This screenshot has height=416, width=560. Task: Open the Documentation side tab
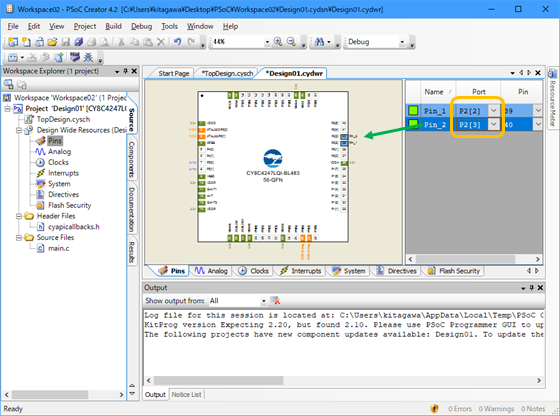point(131,209)
